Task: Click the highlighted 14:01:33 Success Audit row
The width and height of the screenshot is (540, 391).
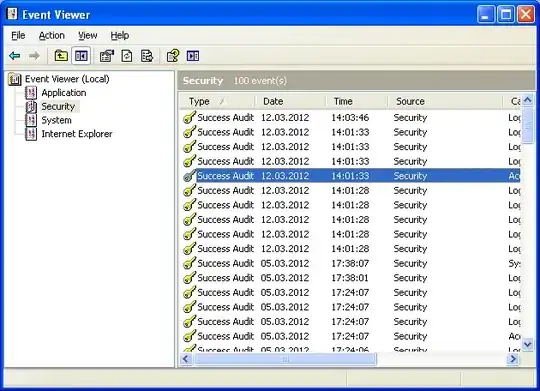Action: [351, 176]
